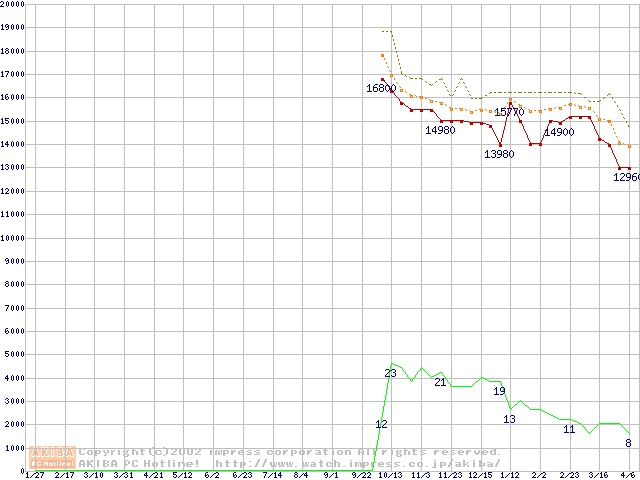Click the 14980 price data label
The width and height of the screenshot is (640, 480).
(440, 130)
